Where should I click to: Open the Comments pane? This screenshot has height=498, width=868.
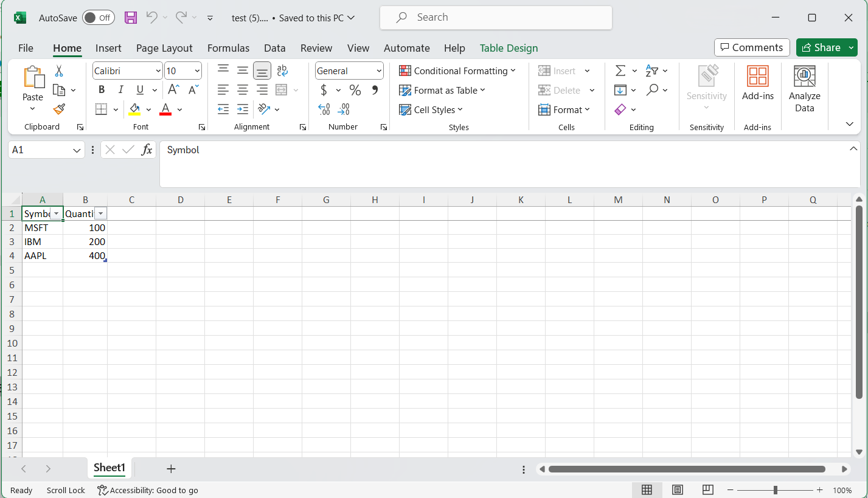pyautogui.click(x=752, y=47)
